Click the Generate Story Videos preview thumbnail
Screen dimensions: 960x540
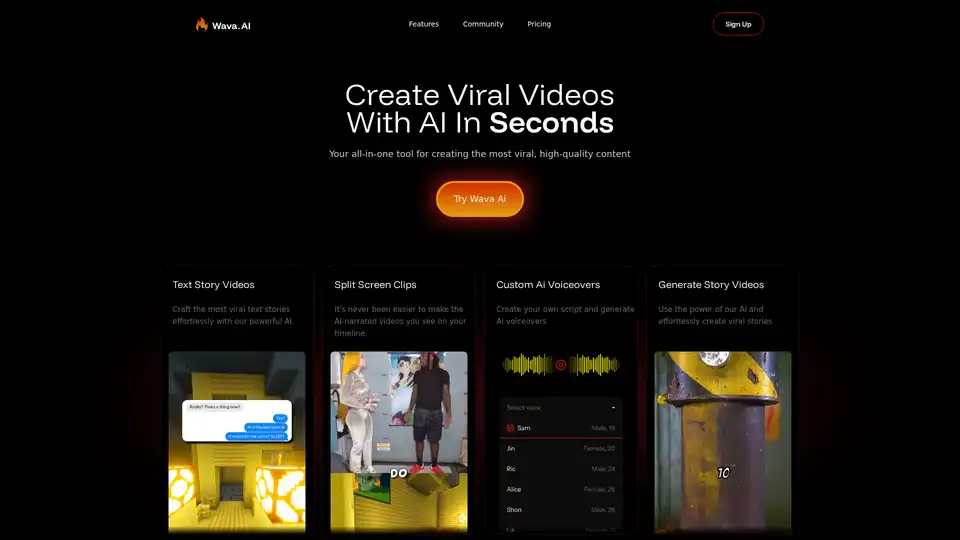pos(722,440)
